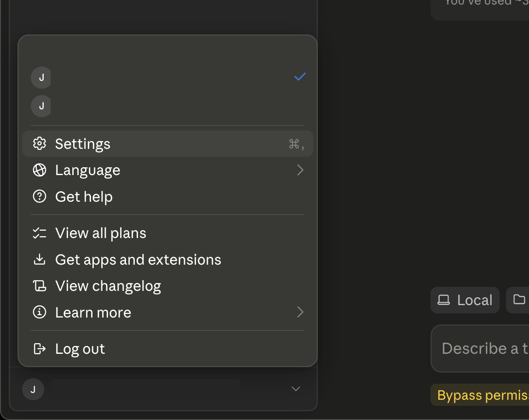Open Settings from the account menu
Screen dimensions: 529x420
click(x=167, y=144)
